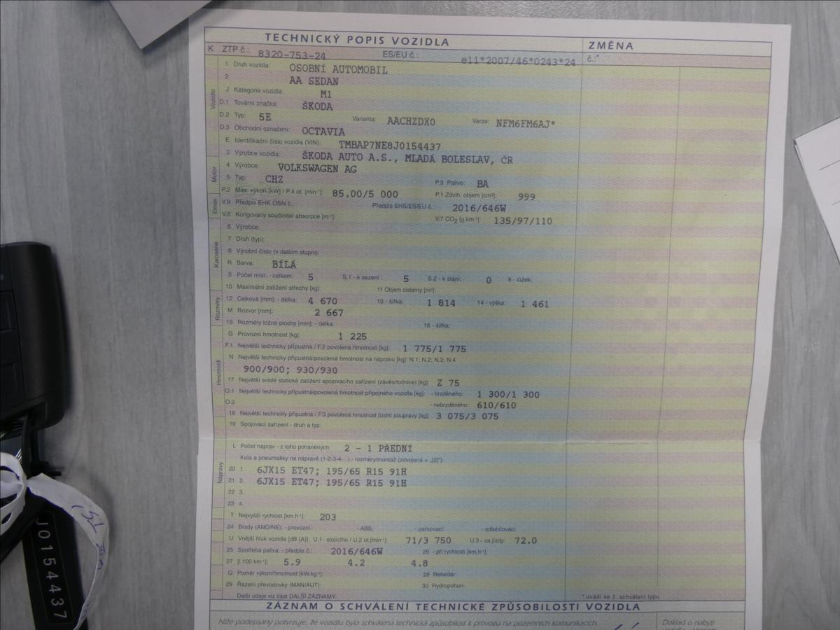Select the engine type CHZ
The height and width of the screenshot is (630, 840).
coord(274,180)
